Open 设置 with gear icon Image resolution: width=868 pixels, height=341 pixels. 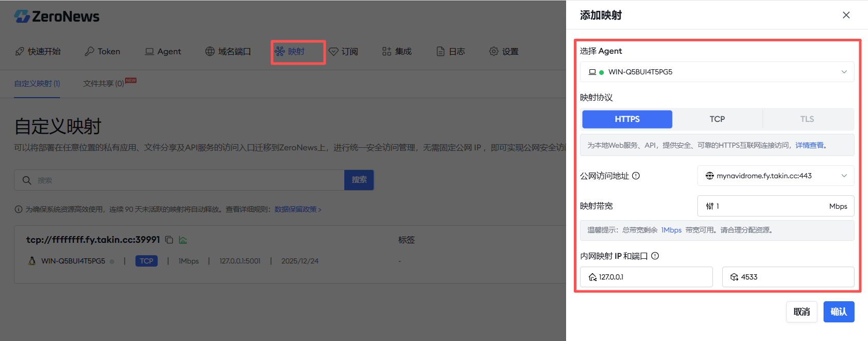504,51
